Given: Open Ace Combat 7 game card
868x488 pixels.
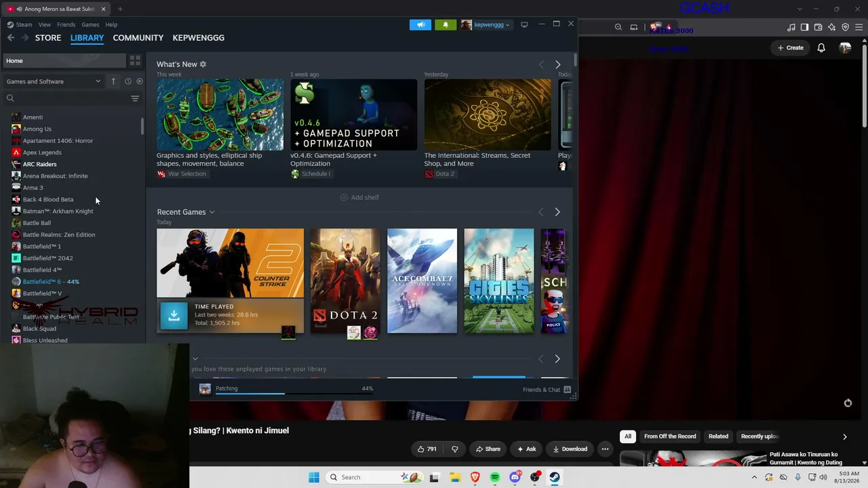Looking at the screenshot, I should tap(422, 281).
